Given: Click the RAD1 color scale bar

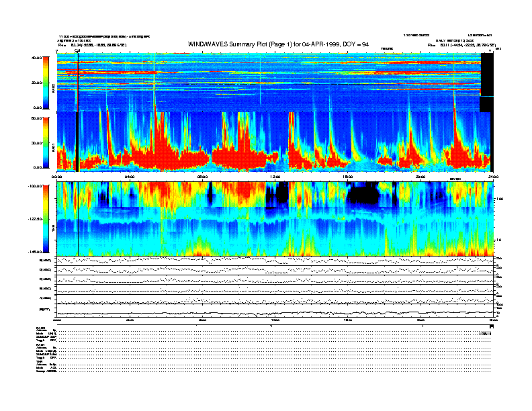Looking at the screenshot, I should [x=46, y=142].
